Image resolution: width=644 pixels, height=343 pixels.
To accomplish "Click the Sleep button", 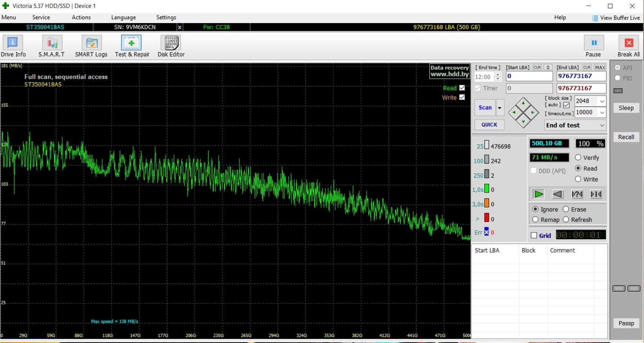I will pos(626,108).
